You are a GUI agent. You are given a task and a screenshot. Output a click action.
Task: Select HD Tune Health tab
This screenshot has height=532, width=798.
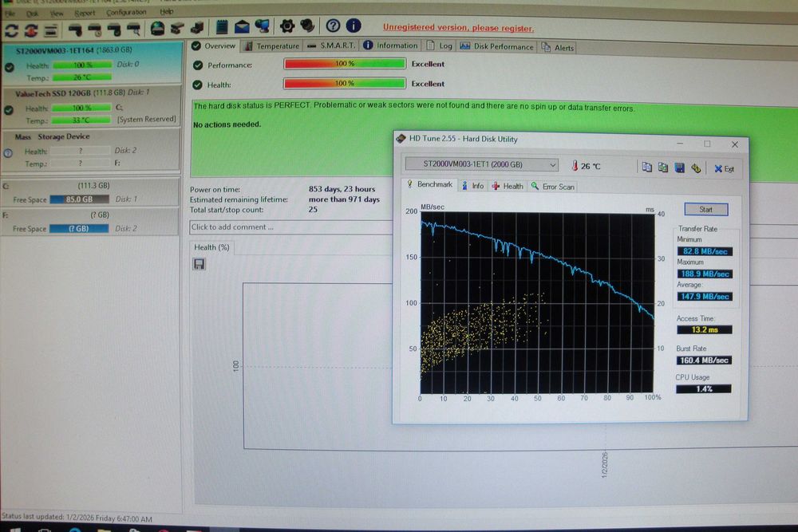coord(508,186)
